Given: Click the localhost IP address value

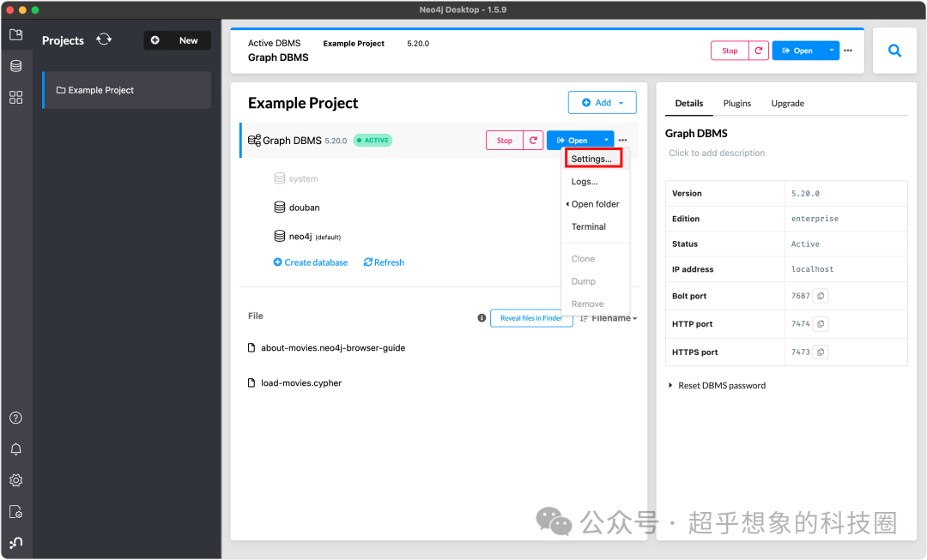Looking at the screenshot, I should click(812, 269).
